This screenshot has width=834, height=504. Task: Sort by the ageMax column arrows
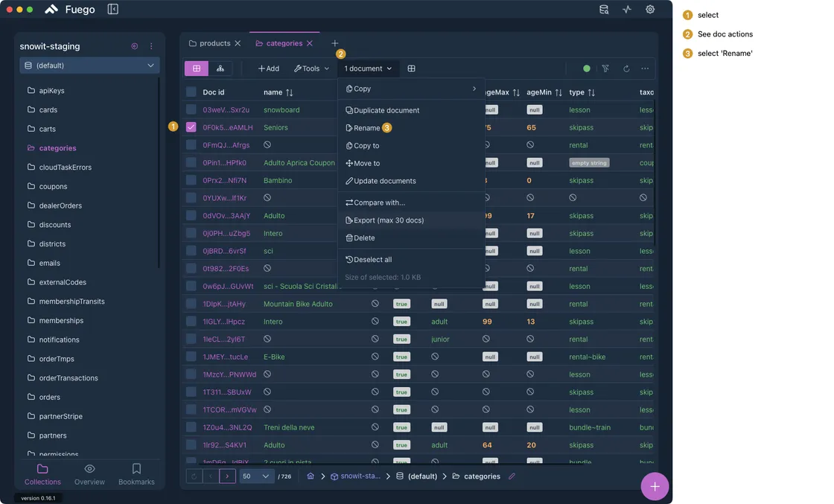[516, 92]
